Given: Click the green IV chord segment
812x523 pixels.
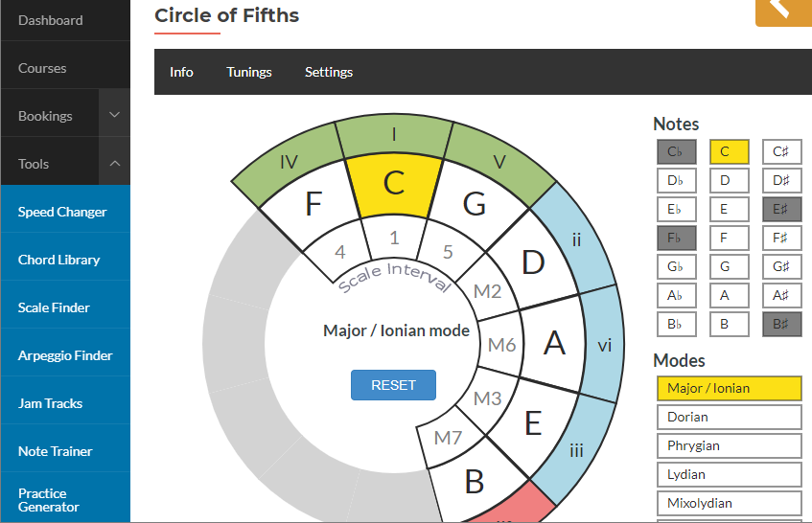Looking at the screenshot, I should [x=290, y=162].
